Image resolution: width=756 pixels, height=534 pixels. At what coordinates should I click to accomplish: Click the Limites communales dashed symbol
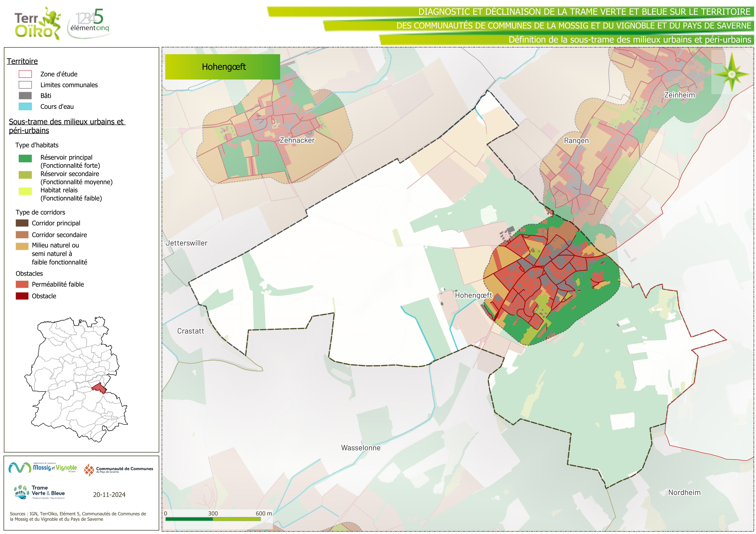click(25, 85)
